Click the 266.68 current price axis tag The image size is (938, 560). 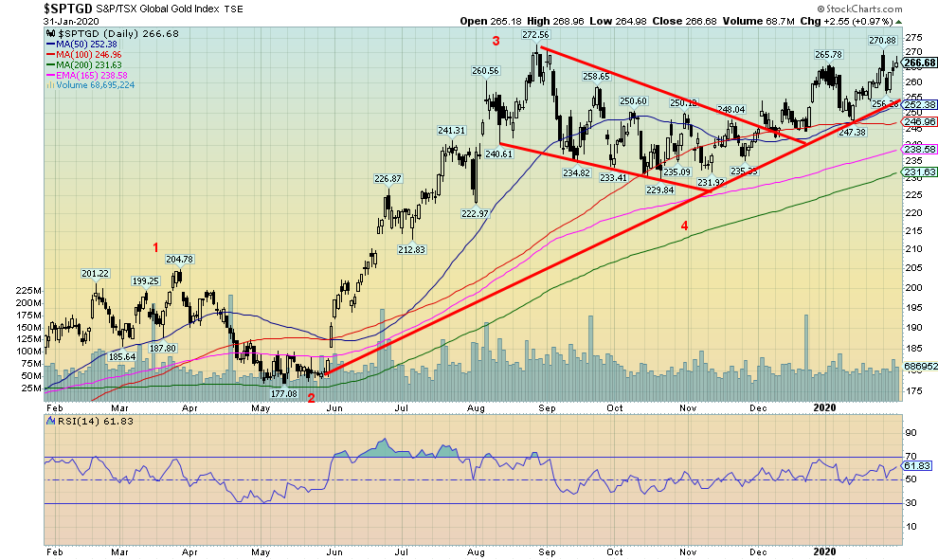[914, 63]
